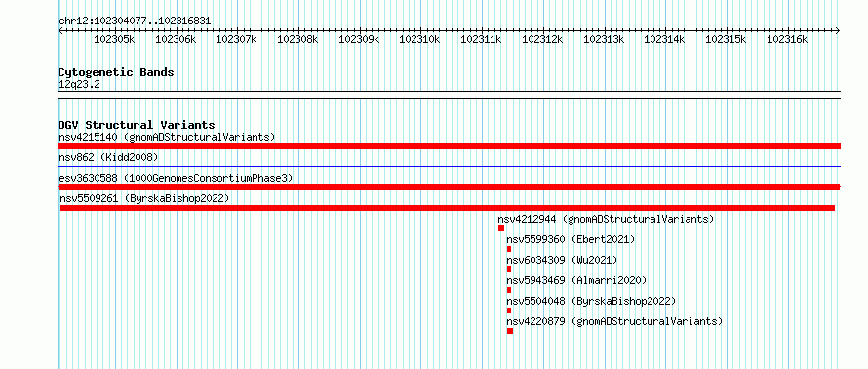This screenshot has height=369, width=868.
Task: Select the small nsv5943469 red marker
Action: pos(509,290)
